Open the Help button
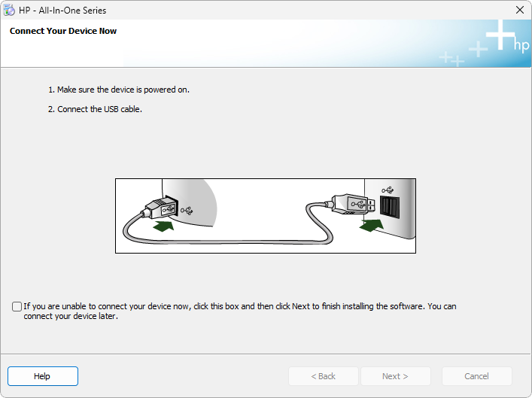532x398 pixels. 43,376
